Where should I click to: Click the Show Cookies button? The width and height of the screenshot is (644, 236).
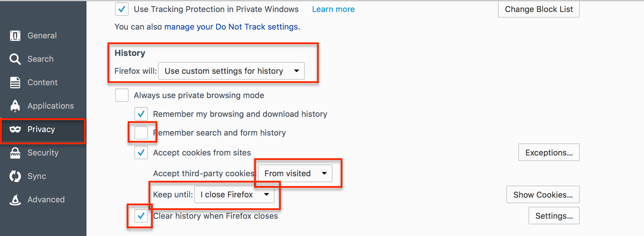click(543, 195)
